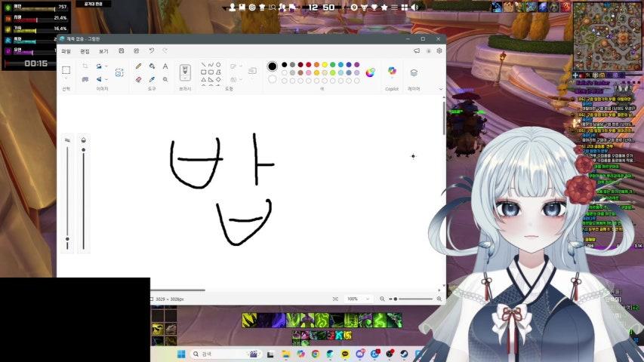Click the Windows Start button
This screenshot has width=644, height=362.
click(181, 354)
